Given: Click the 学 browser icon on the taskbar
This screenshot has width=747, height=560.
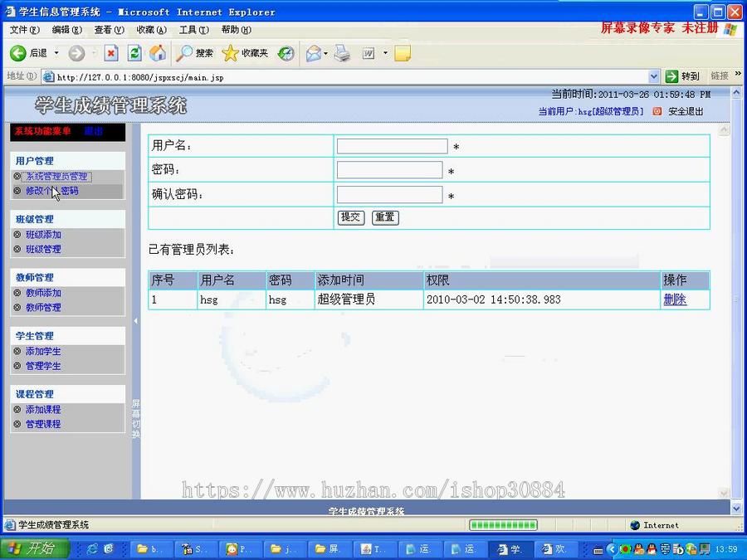Looking at the screenshot, I should pyautogui.click(x=510, y=549).
